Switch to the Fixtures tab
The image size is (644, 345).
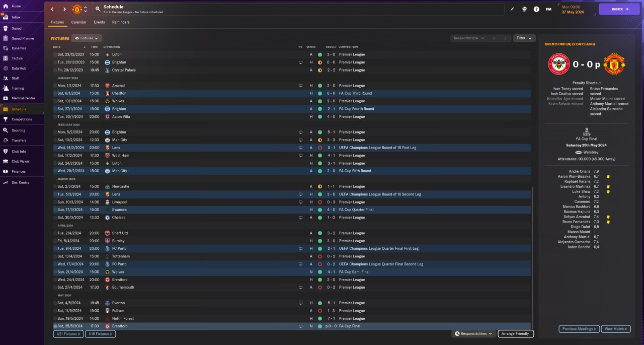[57, 22]
